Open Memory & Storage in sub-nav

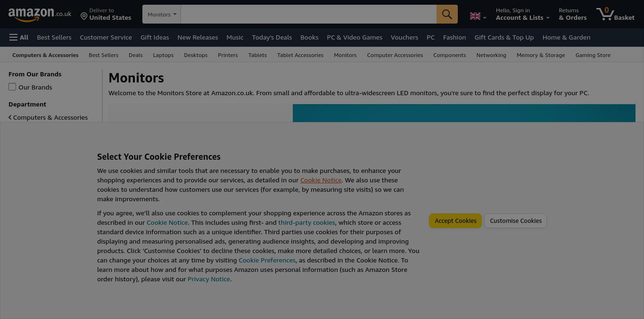[541, 55]
